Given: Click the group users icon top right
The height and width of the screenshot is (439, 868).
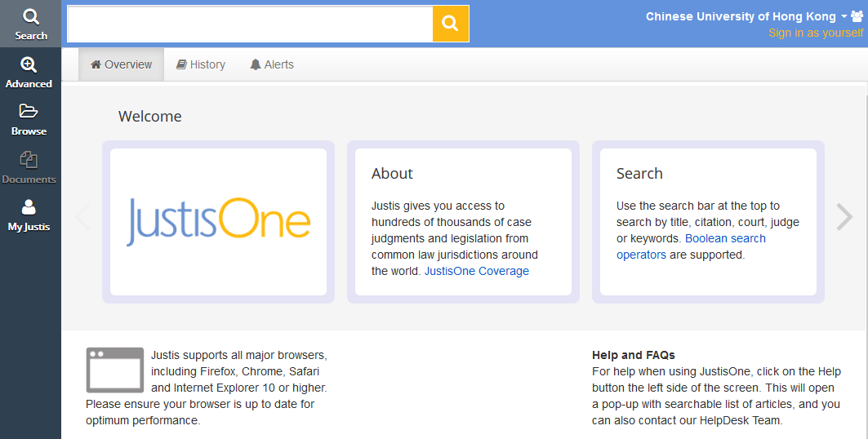Looking at the screenshot, I should [x=857, y=16].
